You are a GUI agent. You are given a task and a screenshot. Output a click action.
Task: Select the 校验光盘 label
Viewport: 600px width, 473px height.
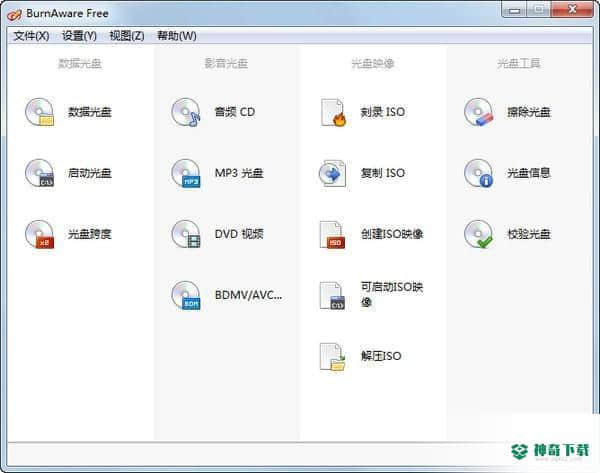point(529,234)
